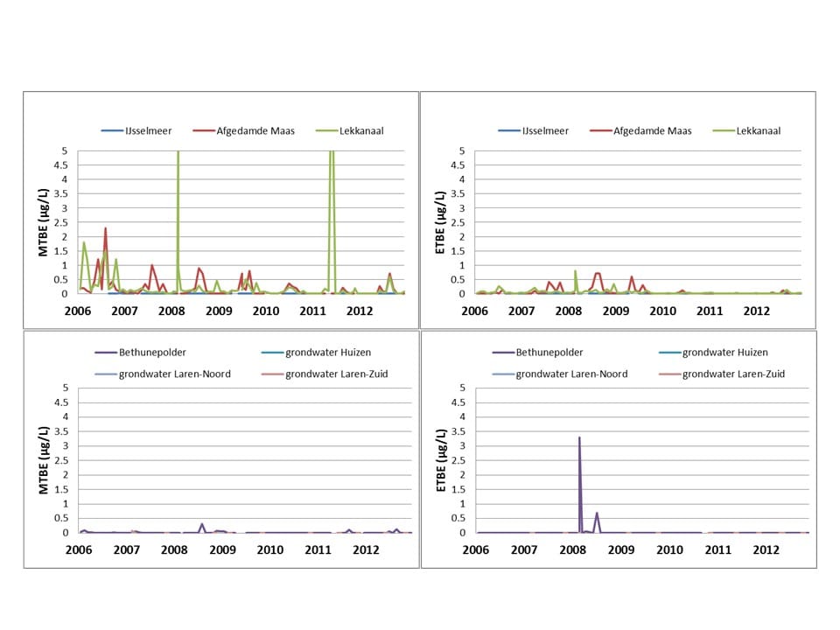Select Afgedamde Maas legend label in Lekkanaal ETBE chart
The width and height of the screenshot is (840, 630).
[x=653, y=130]
